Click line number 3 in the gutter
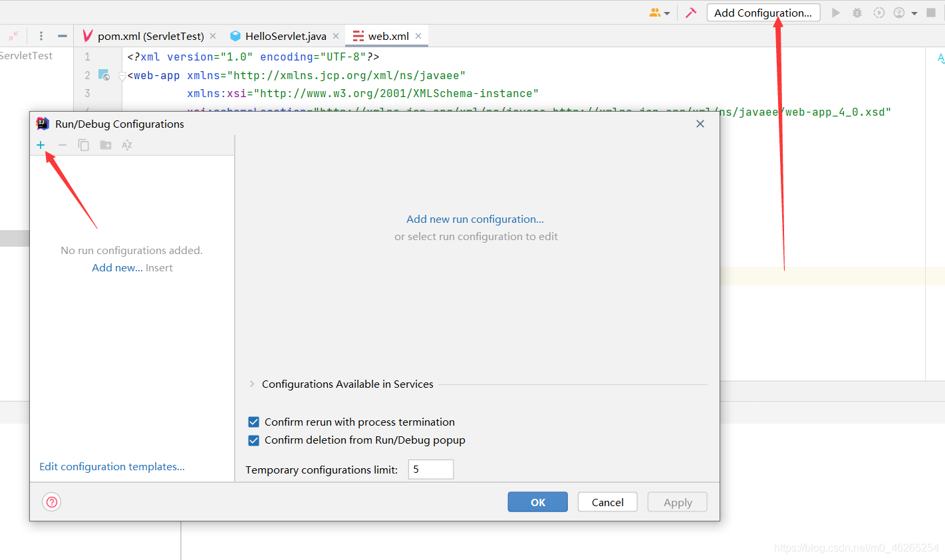This screenshot has height=560, width=945. pyautogui.click(x=87, y=94)
